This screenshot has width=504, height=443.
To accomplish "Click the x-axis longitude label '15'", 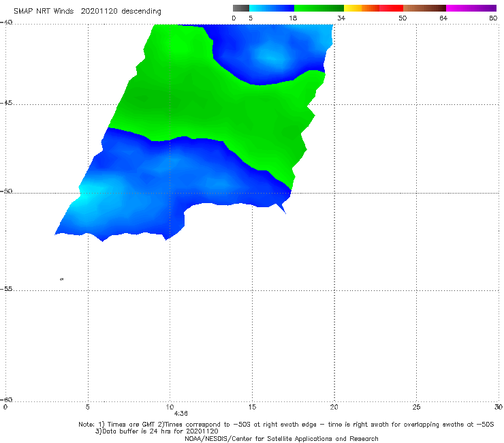I will pos(252,407).
